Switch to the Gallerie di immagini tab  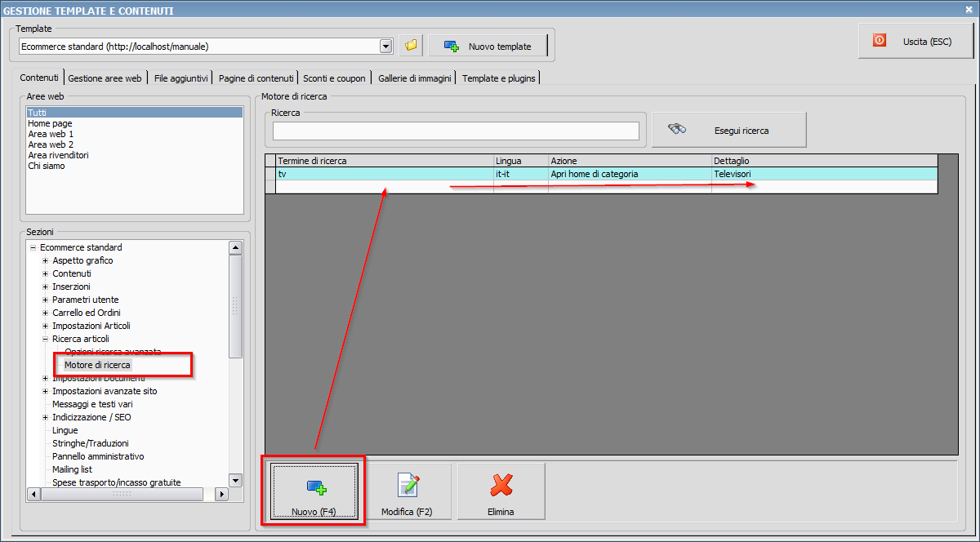[416, 78]
